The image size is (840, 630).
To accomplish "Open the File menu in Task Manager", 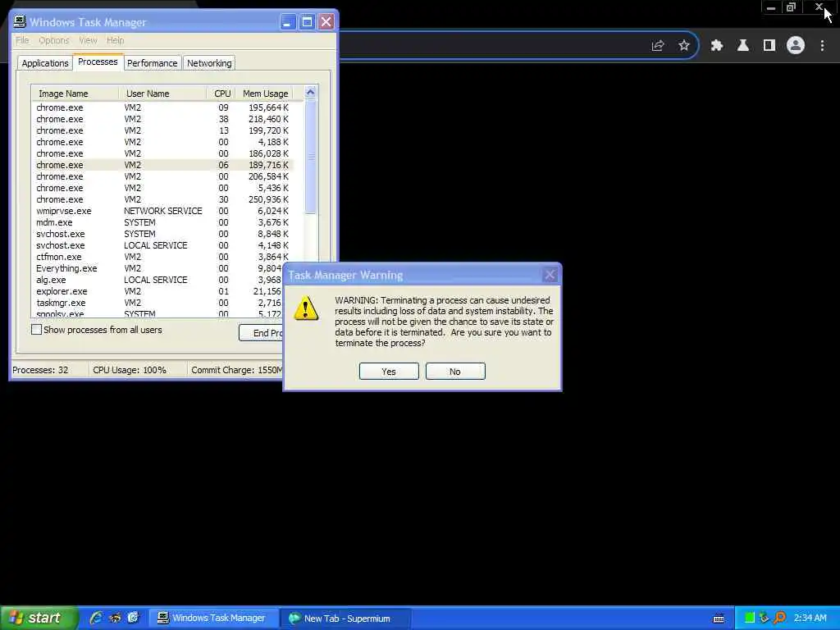I will click(22, 40).
